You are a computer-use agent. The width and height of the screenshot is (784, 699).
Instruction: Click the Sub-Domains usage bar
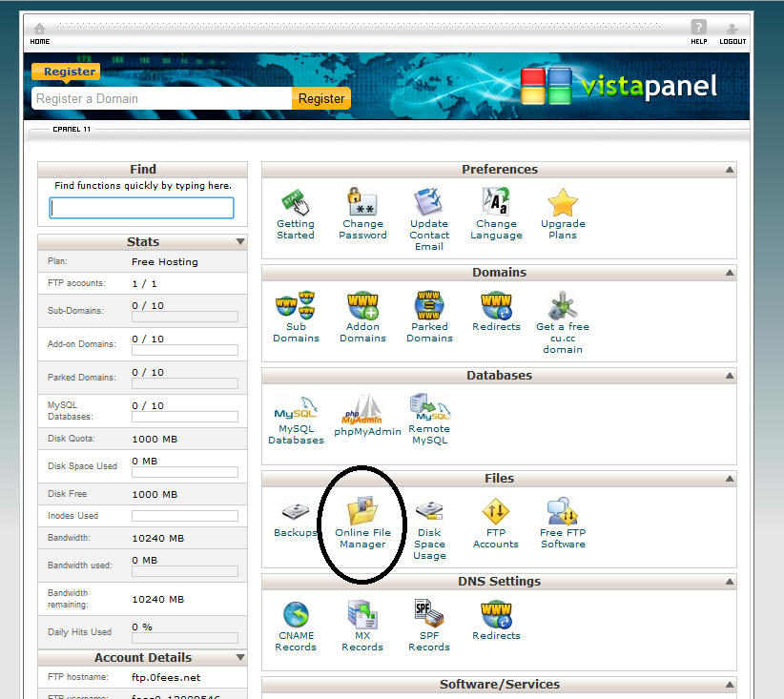click(x=185, y=317)
